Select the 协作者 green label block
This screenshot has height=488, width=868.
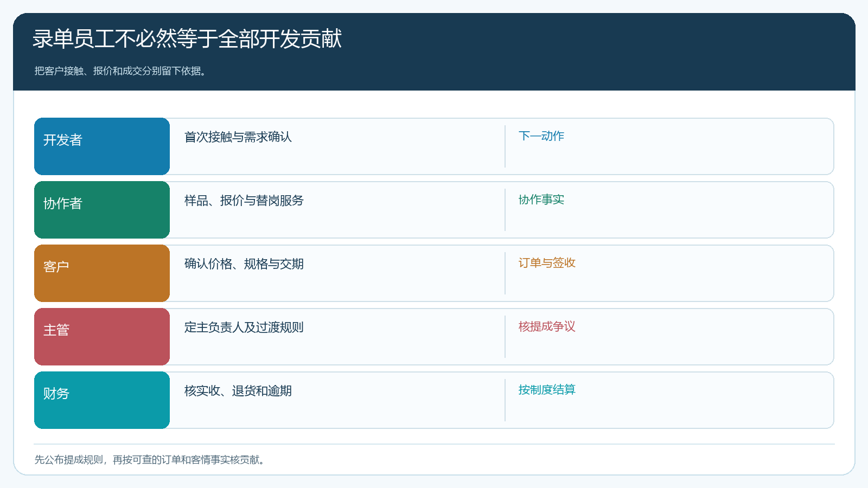[102, 210]
